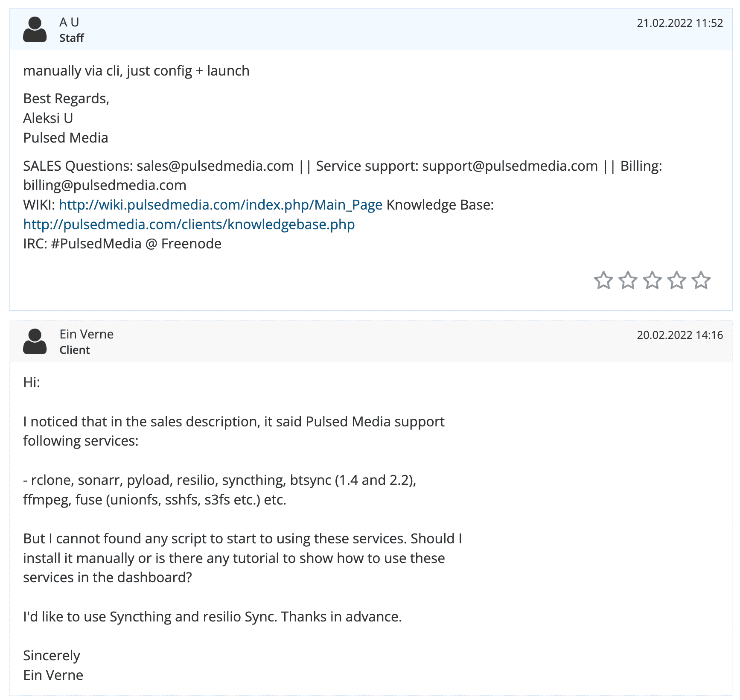Rate the staff reply two stars

[x=628, y=280]
